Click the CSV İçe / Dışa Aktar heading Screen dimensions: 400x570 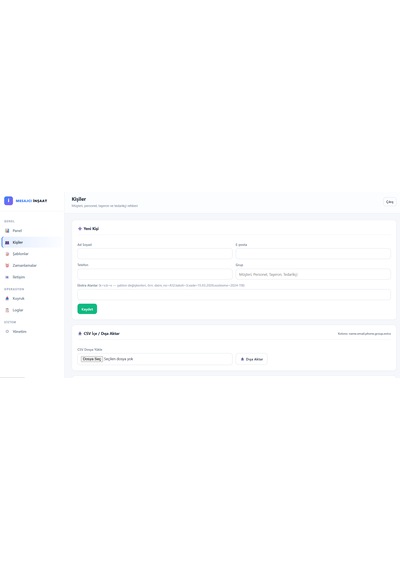tap(99, 333)
